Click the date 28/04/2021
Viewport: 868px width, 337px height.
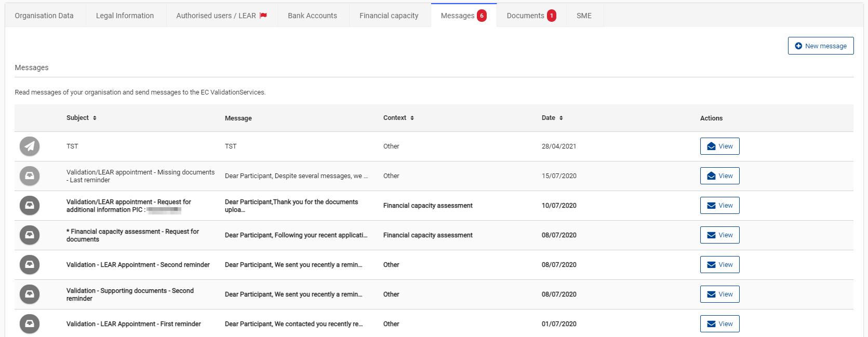pyautogui.click(x=559, y=146)
